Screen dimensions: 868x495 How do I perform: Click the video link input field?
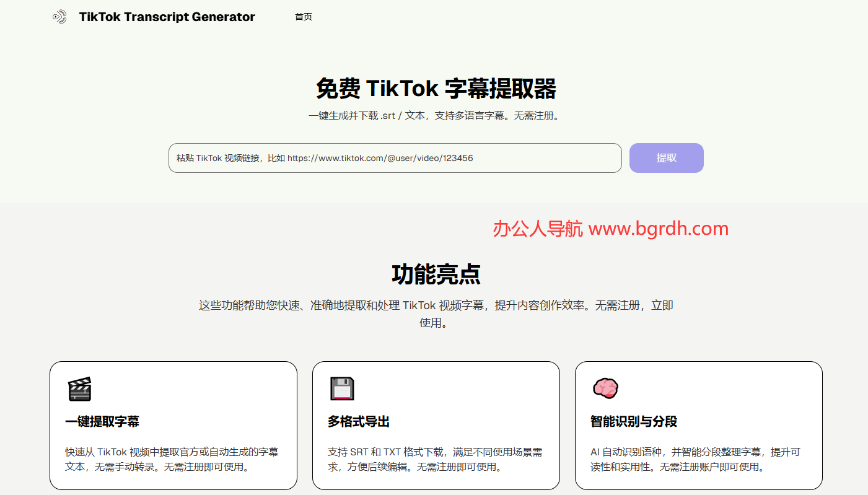point(395,158)
